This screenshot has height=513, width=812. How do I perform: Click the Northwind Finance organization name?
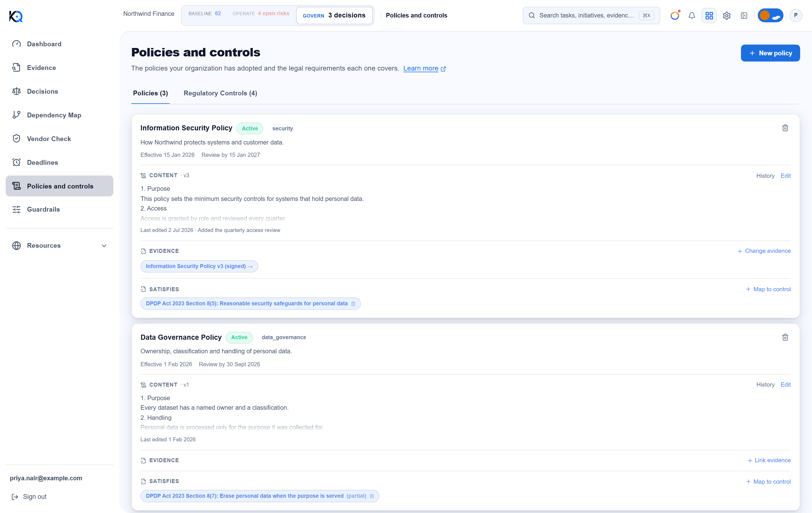click(x=149, y=14)
